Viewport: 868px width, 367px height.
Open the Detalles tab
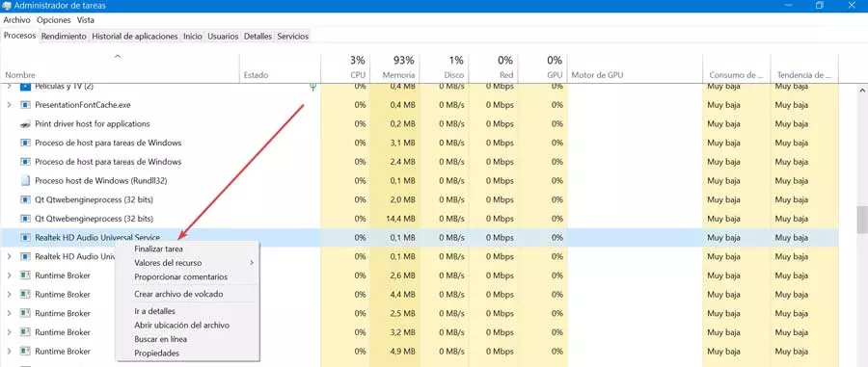click(258, 36)
